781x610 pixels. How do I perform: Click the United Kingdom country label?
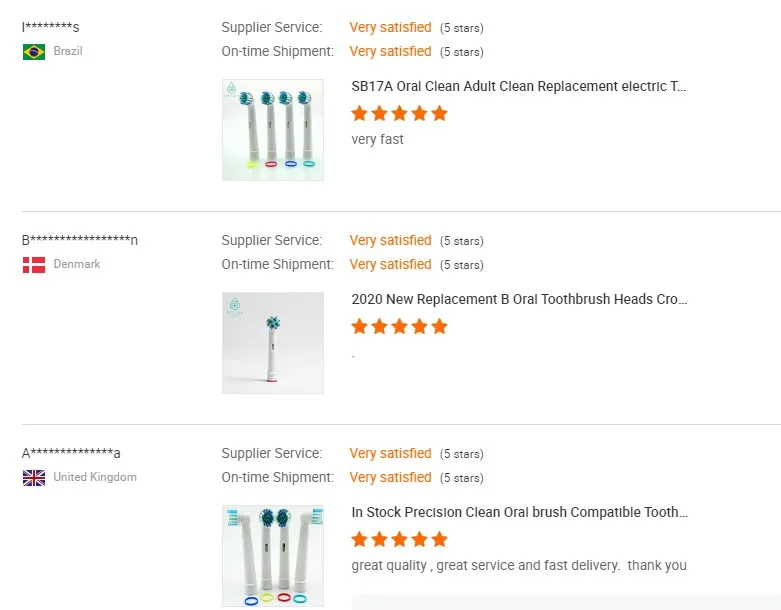click(95, 478)
